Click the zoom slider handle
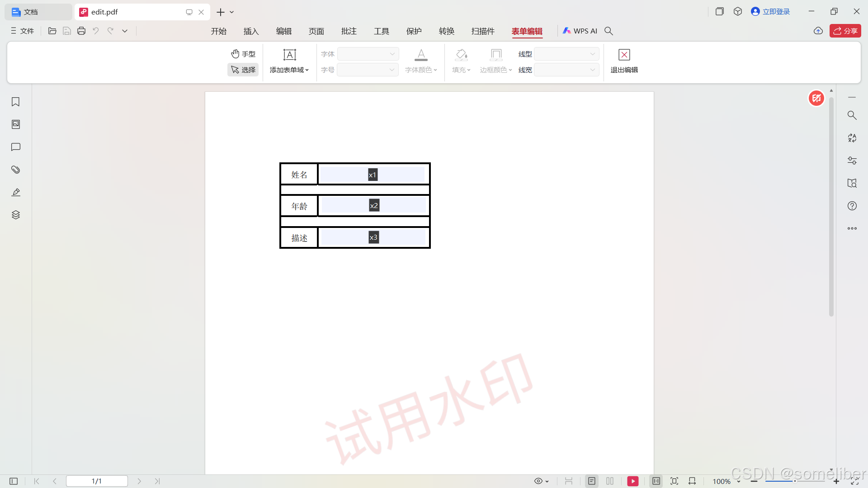The width and height of the screenshot is (868, 488). point(795,481)
